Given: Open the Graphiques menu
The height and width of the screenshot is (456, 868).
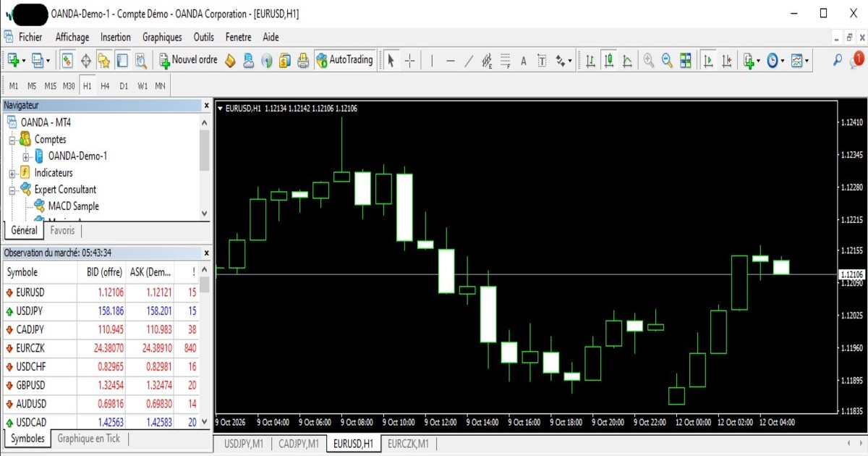Looking at the screenshot, I should point(162,38).
